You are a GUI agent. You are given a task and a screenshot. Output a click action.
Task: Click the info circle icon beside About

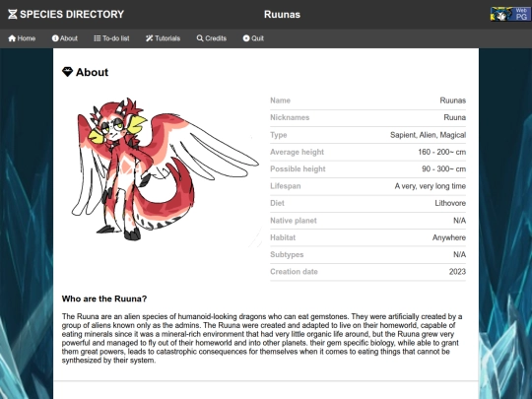55,38
